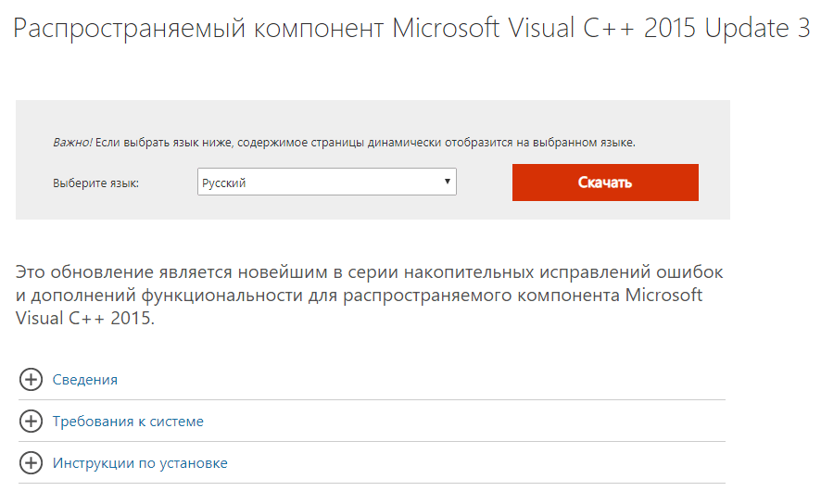Open the Инструкции по установке link
The image size is (821, 504).
[x=140, y=463]
